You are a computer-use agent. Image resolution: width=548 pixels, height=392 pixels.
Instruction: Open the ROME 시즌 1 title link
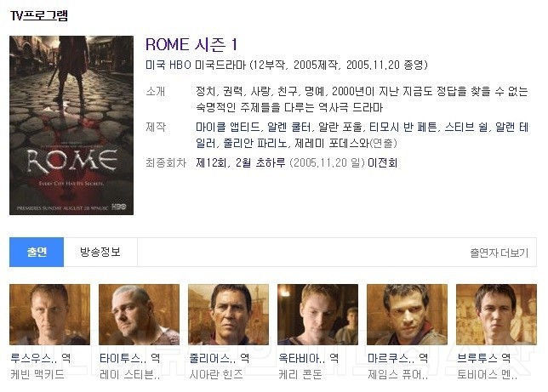[191, 45]
